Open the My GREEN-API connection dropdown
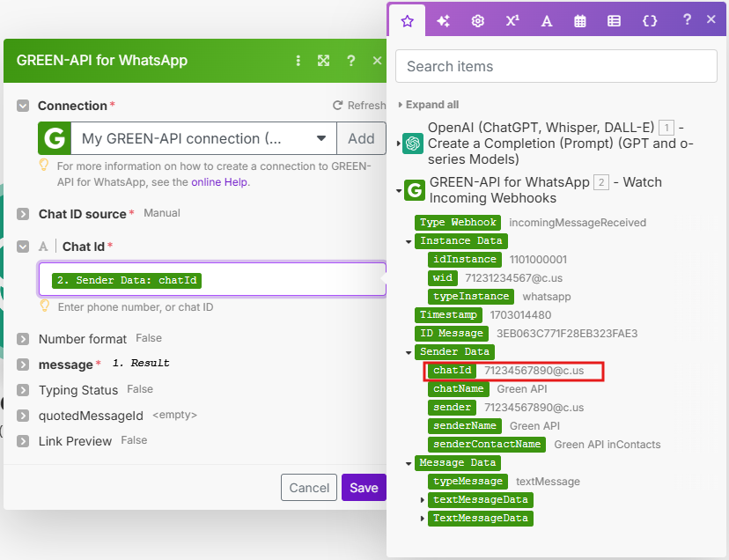Screen dimensions: 729x560 320,138
